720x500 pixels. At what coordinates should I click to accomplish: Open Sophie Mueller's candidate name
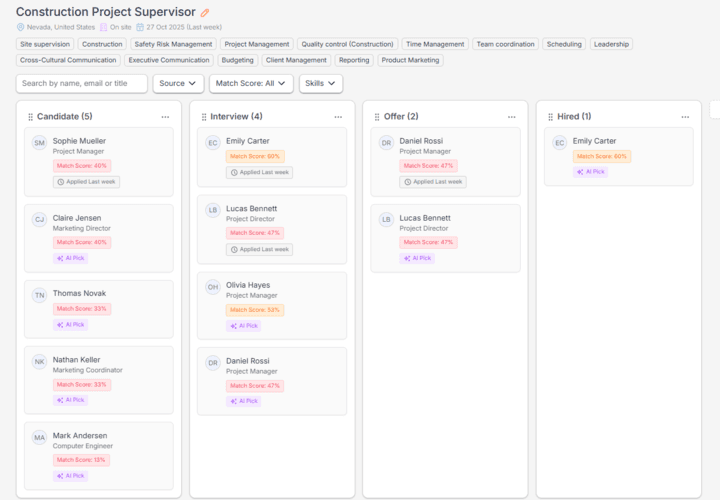pyautogui.click(x=79, y=141)
